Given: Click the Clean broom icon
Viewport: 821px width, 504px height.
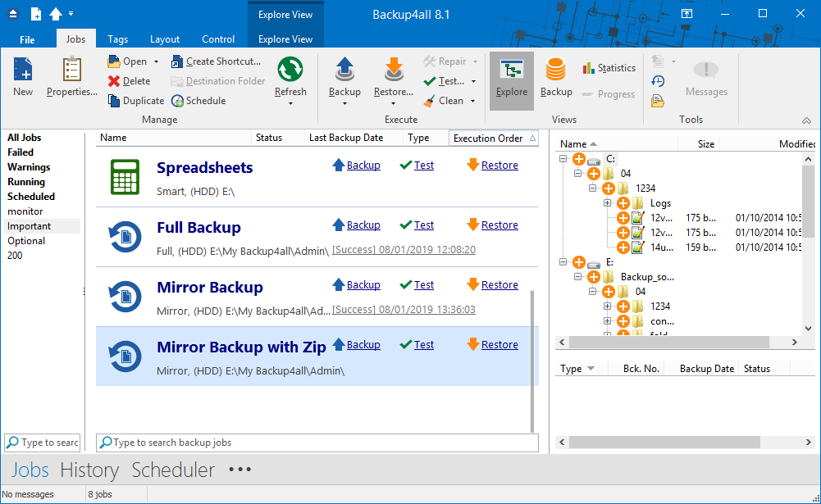Looking at the screenshot, I should point(430,101).
